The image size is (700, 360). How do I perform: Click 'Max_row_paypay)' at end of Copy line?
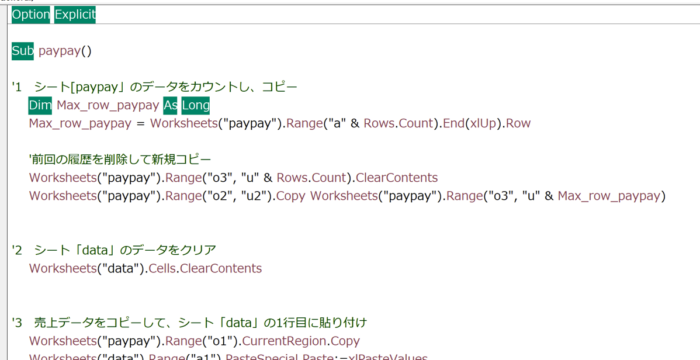tap(612, 196)
